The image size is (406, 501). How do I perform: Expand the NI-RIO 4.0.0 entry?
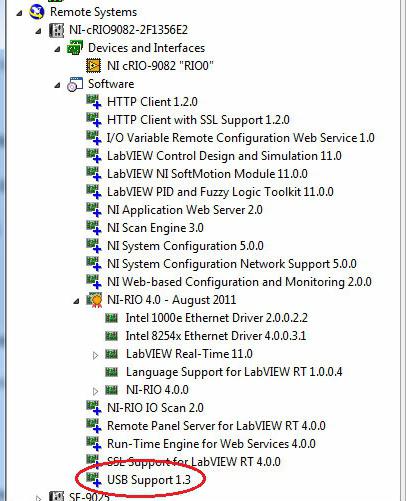click(x=95, y=391)
